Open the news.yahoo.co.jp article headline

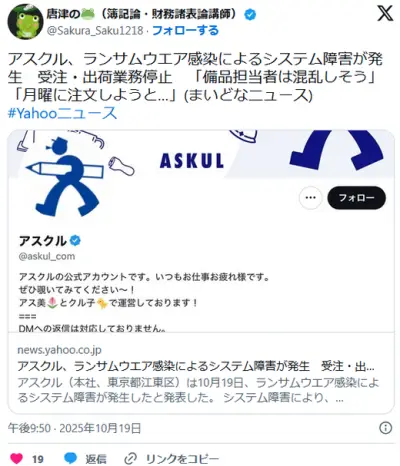(x=196, y=366)
